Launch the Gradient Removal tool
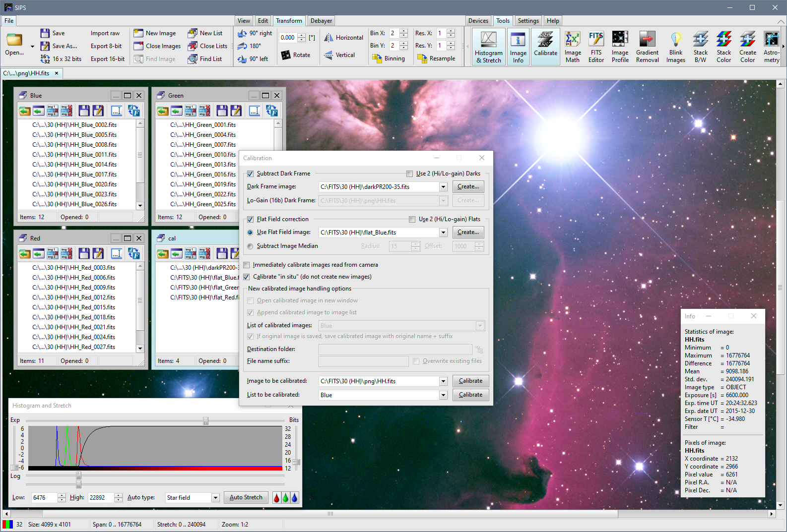Viewport: 787px width, 532px height. (647, 47)
